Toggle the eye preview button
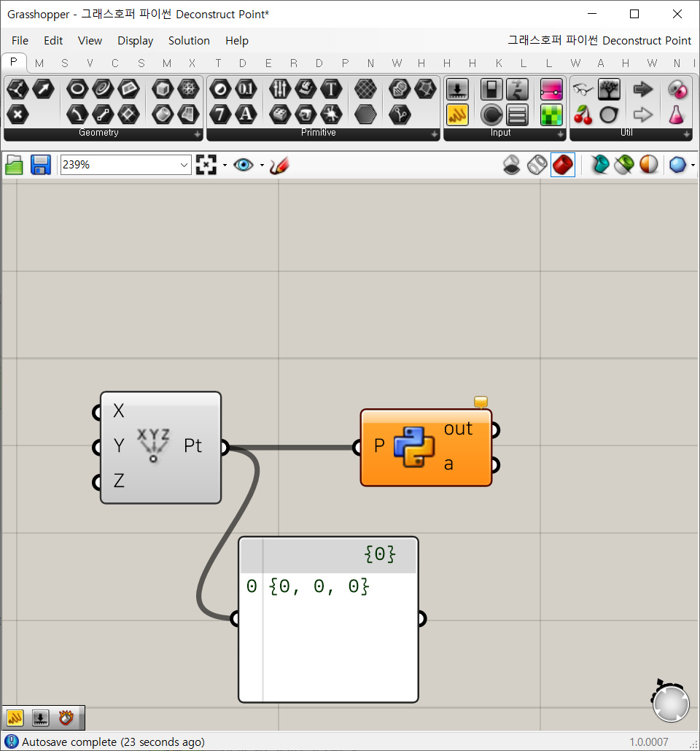 point(244,166)
